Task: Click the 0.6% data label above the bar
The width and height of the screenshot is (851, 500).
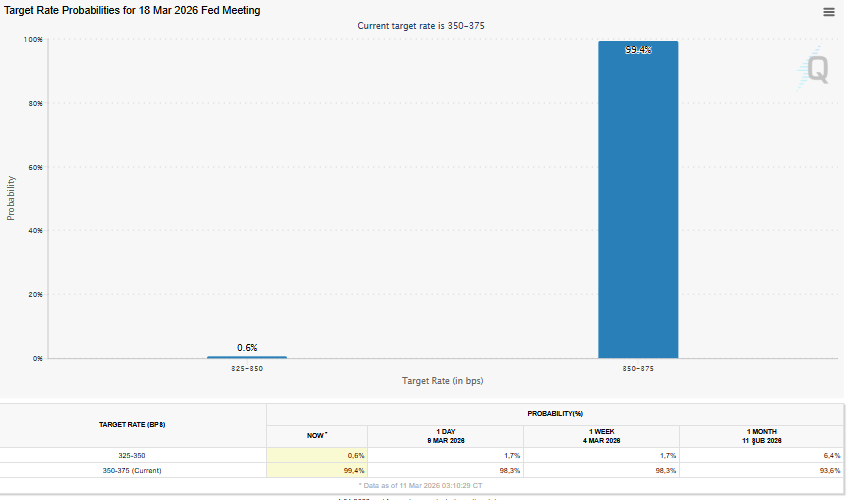Action: (x=247, y=347)
